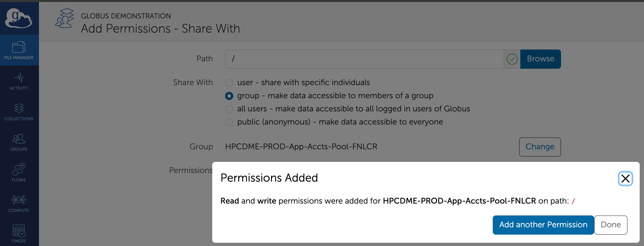The image size is (644, 246).
Task: Select 'user - share with specific individuals' option
Action: coord(229,83)
